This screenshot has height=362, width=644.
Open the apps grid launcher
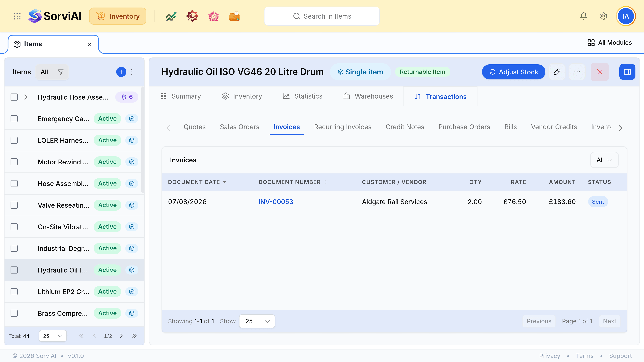17,16
